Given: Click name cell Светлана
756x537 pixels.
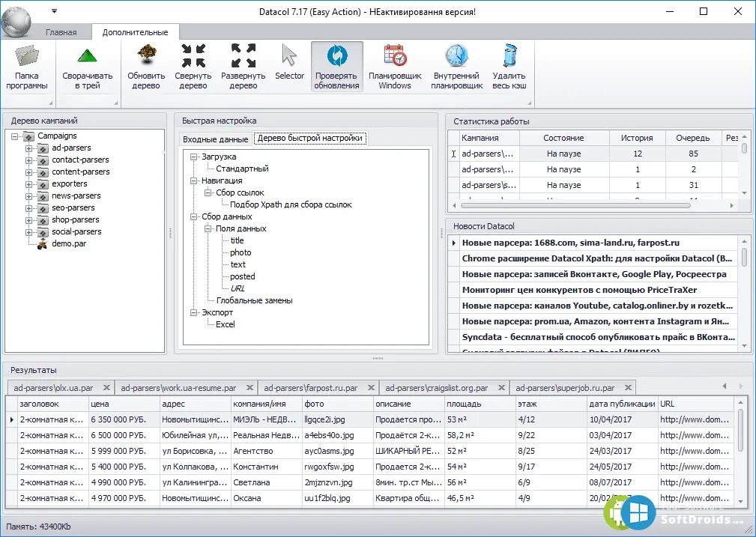Looking at the screenshot, I should pos(266,482).
